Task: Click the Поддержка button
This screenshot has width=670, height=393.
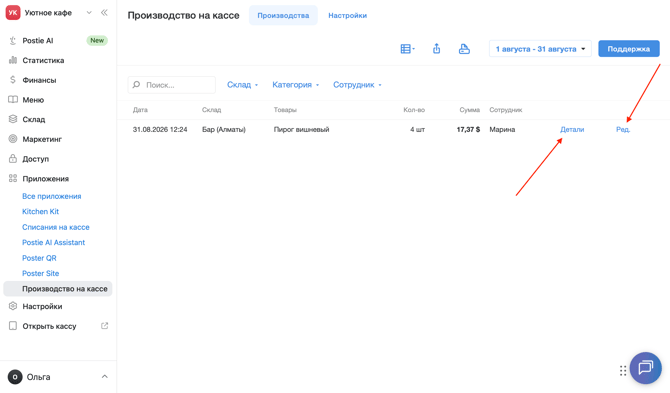Action: coord(629,49)
